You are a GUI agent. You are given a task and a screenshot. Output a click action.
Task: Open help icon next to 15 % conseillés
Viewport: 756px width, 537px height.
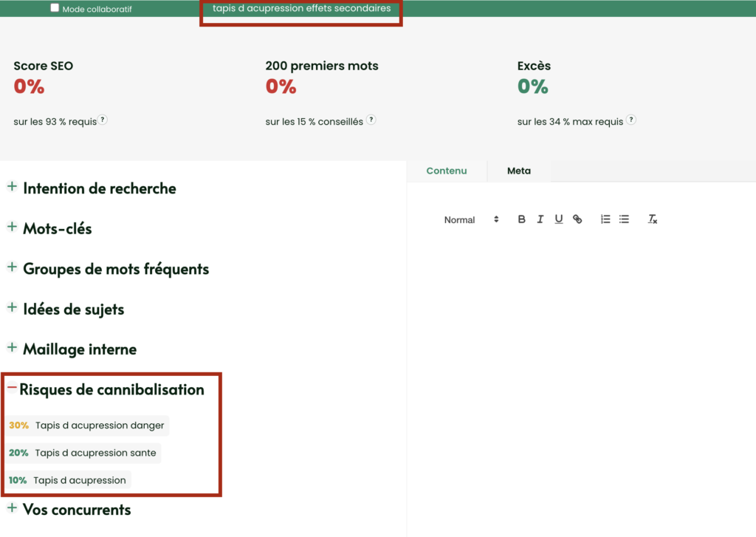(x=371, y=120)
